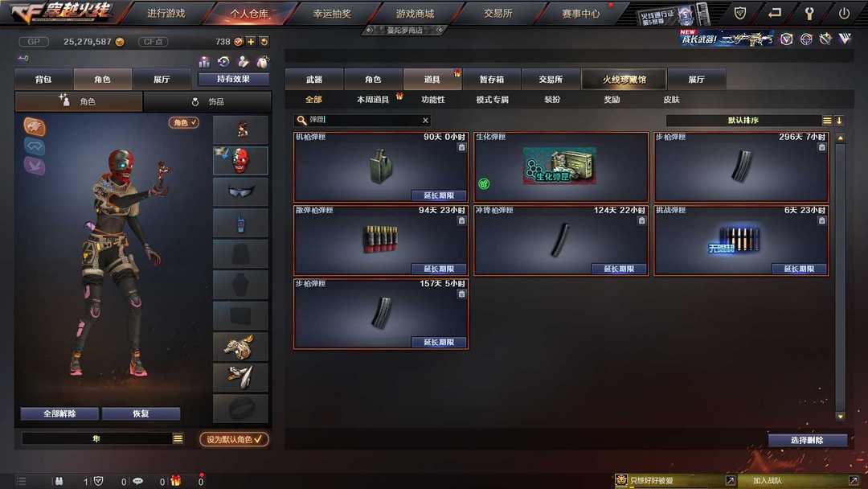The image size is (868, 489).
Task: Click the gift icon in bottom bar
Action: click(x=175, y=481)
